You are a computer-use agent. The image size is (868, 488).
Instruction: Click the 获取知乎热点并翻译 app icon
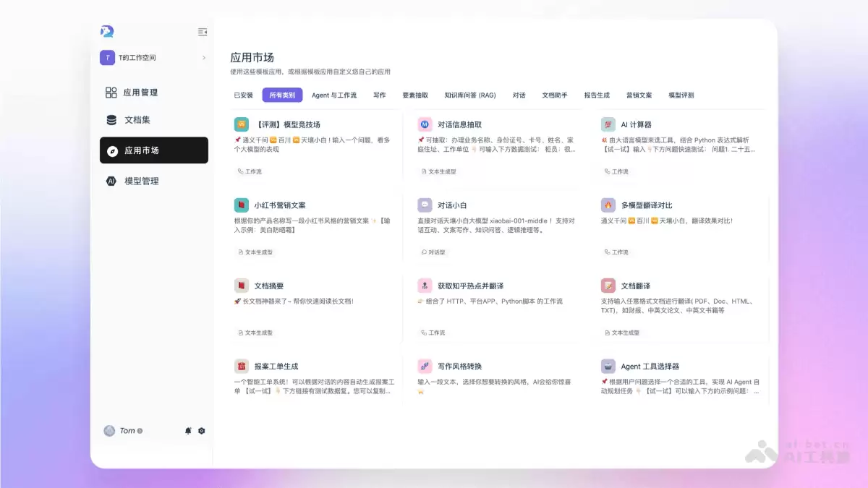[425, 286]
